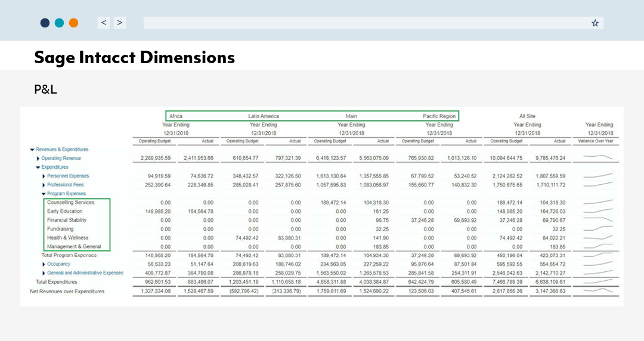This screenshot has width=644, height=341.
Task: Collapse the Revenues & Expenditures section
Action: click(32, 150)
